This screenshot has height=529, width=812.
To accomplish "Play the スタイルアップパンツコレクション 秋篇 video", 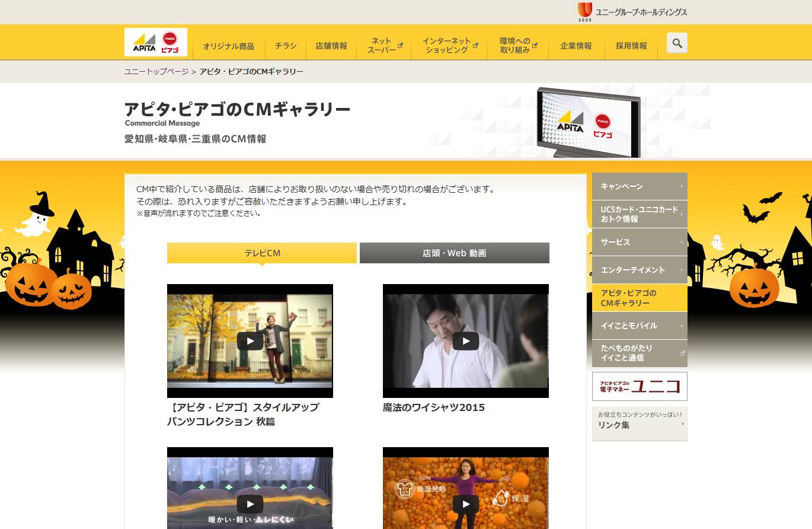I will click(x=250, y=341).
